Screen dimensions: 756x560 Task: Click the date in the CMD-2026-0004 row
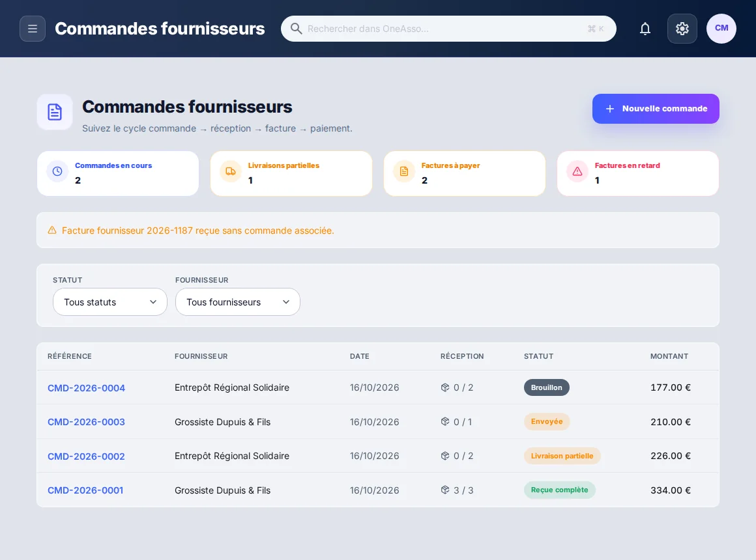click(x=375, y=387)
